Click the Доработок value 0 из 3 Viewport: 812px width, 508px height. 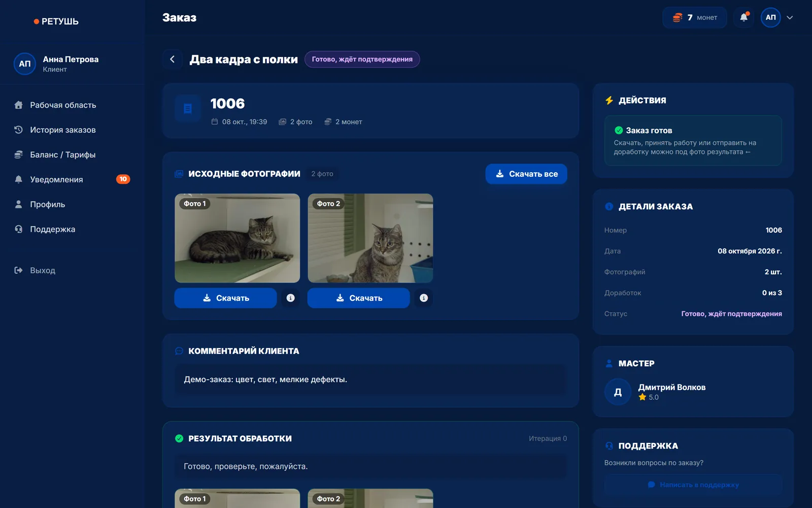[x=772, y=293]
